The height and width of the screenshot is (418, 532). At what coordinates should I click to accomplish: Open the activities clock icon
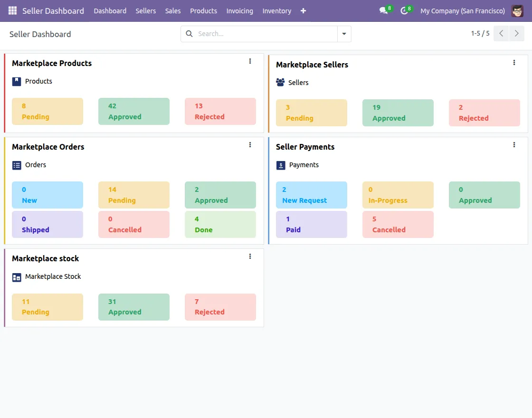404,10
